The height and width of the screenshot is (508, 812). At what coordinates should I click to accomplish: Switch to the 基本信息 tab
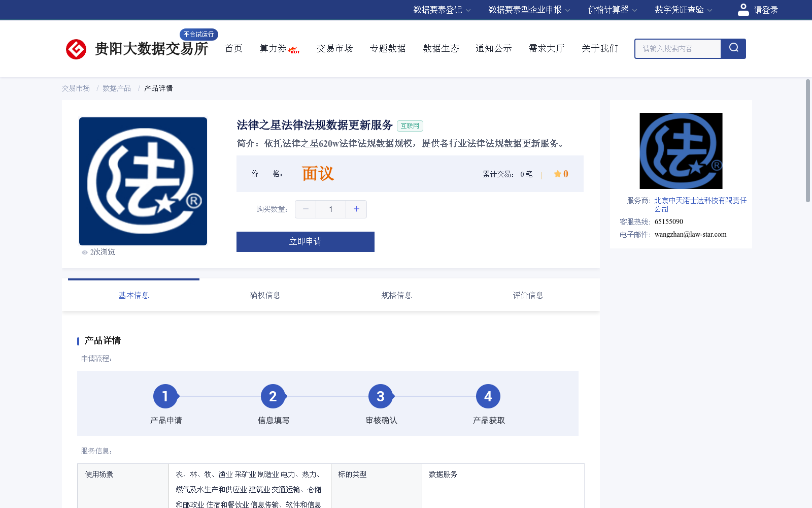(x=133, y=295)
